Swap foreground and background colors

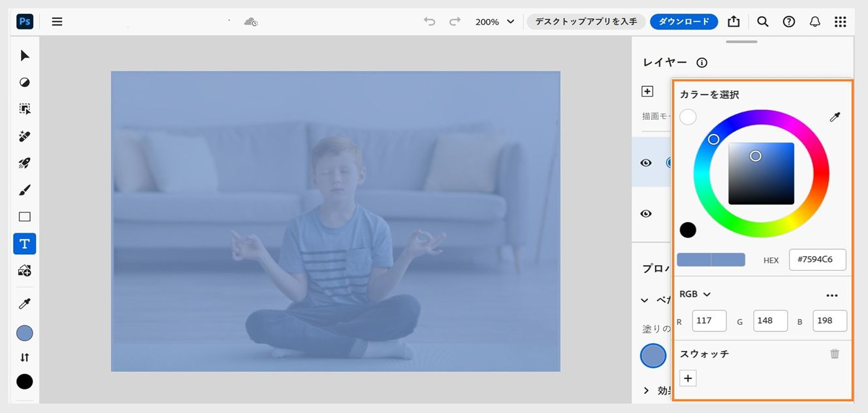25,357
